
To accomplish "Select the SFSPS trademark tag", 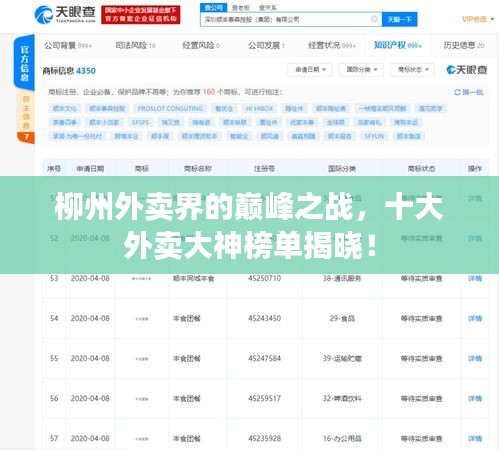I will pyautogui.click(x=140, y=122).
